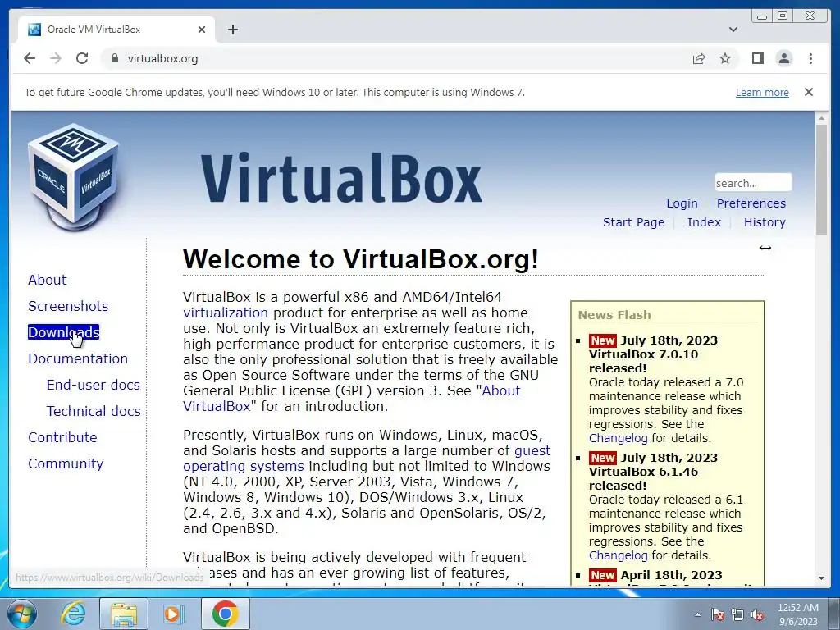This screenshot has height=630, width=840.
Task: Dismiss the Chrome updates notification bar
Action: 809,92
